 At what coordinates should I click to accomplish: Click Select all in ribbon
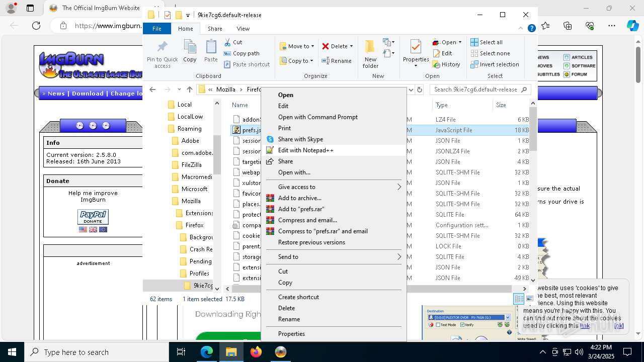point(487,42)
